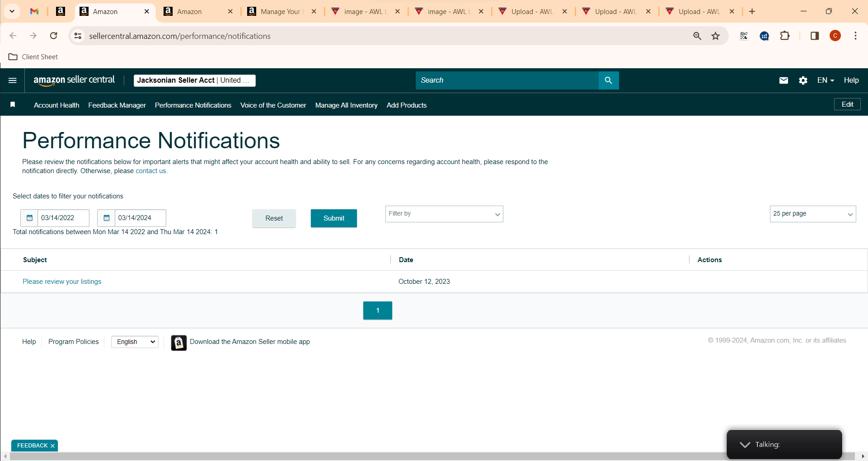Click Download the Amazon Seller mobile app
The width and height of the screenshot is (868, 461).
click(x=250, y=342)
